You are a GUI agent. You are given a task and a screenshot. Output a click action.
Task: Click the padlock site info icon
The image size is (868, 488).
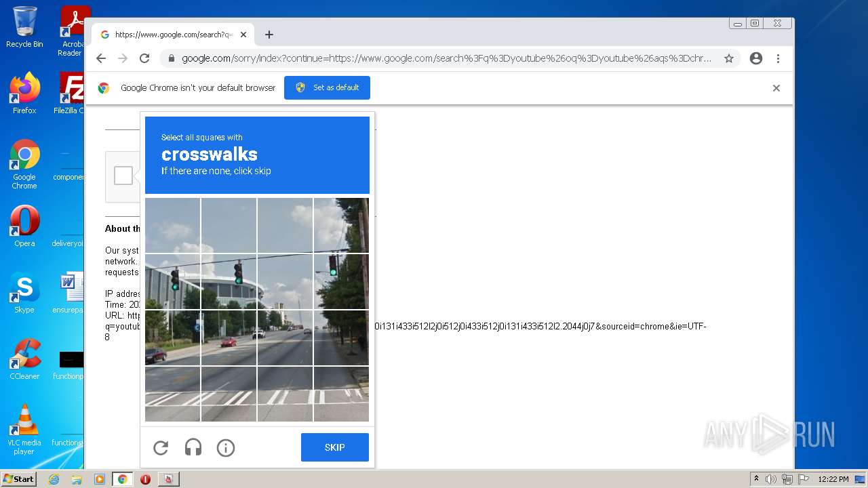click(172, 58)
